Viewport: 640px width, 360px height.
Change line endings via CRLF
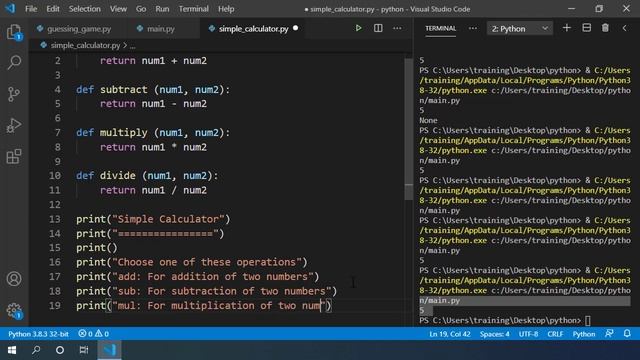click(555, 334)
